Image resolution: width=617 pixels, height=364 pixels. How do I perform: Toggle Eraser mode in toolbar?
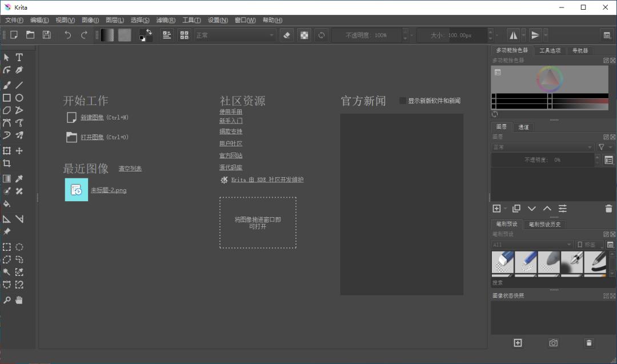(287, 35)
